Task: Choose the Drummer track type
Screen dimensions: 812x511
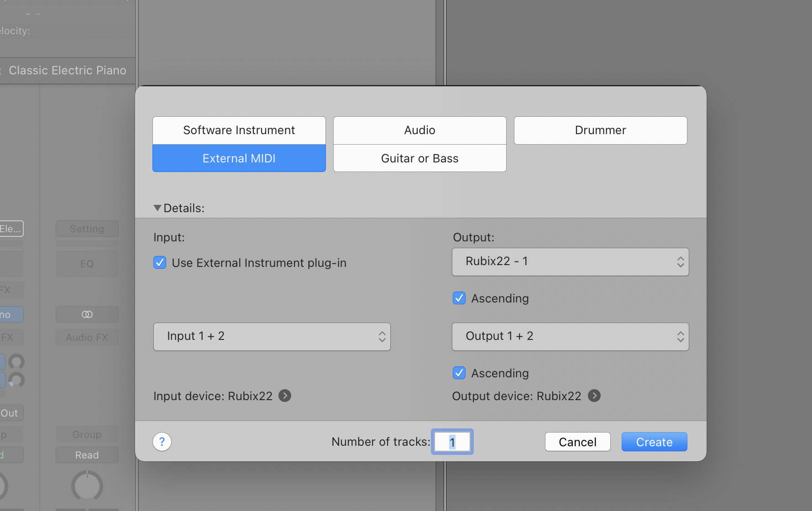Action: pos(600,130)
